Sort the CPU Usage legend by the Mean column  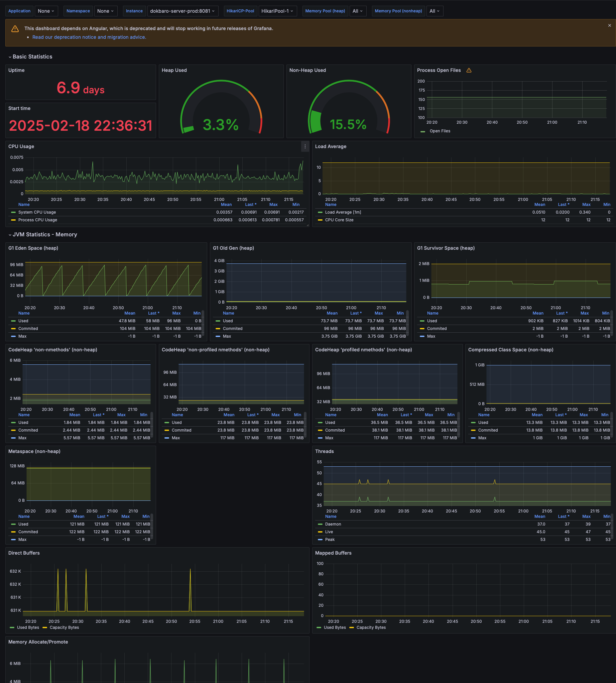226,204
